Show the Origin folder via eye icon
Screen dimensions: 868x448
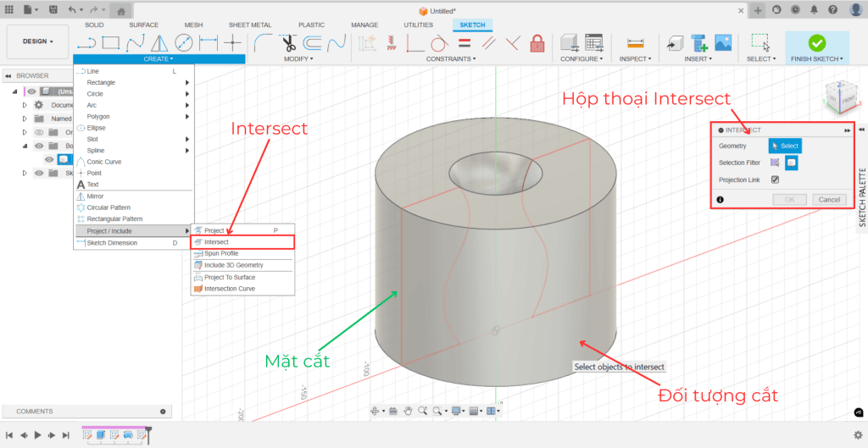pos(39,132)
